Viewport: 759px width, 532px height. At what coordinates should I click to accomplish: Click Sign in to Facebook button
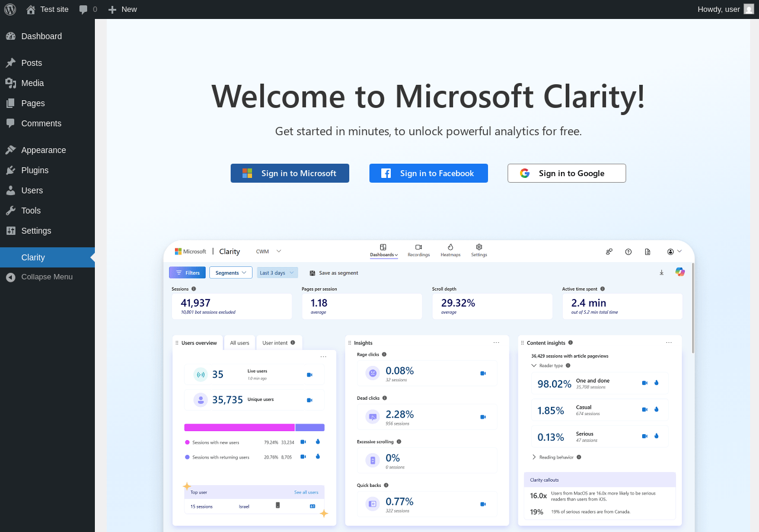coord(429,173)
